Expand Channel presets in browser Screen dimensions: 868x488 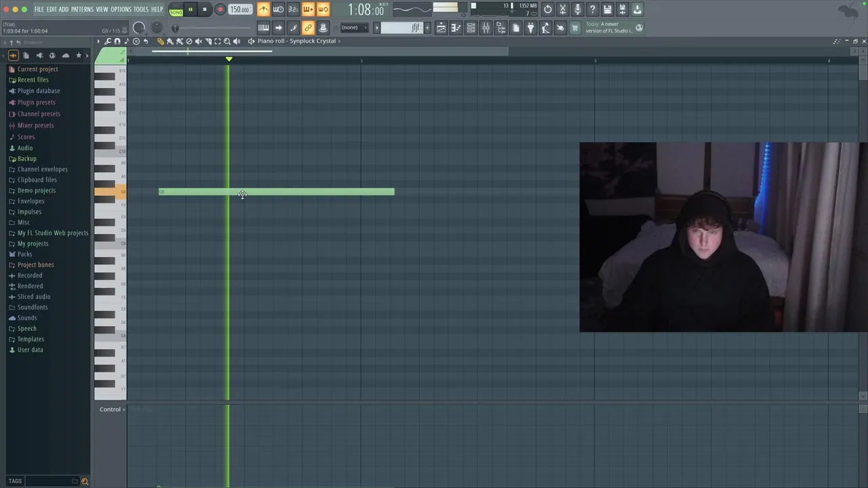click(39, 114)
